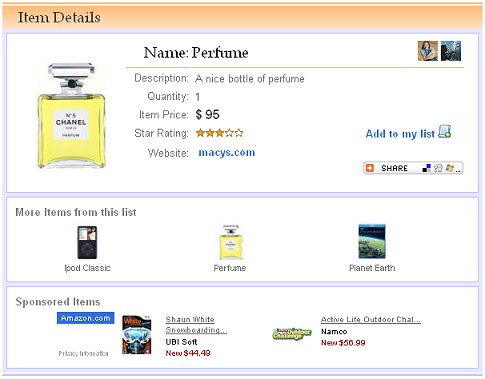Screen dimensions: 485x379
Task: Click the orange plus Share icon
Action: [370, 168]
